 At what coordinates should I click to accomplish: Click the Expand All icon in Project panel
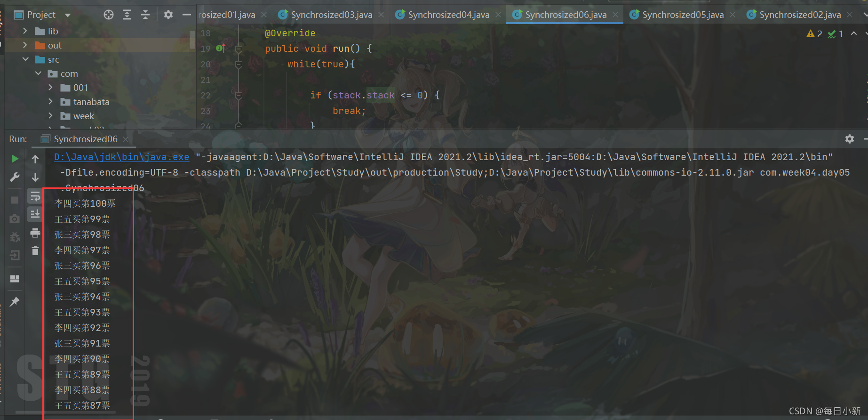point(127,15)
